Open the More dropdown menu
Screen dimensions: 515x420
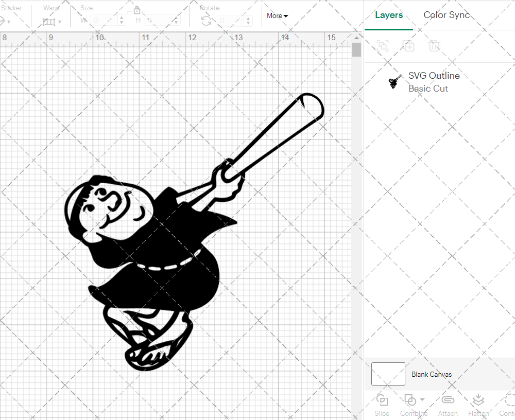277,15
